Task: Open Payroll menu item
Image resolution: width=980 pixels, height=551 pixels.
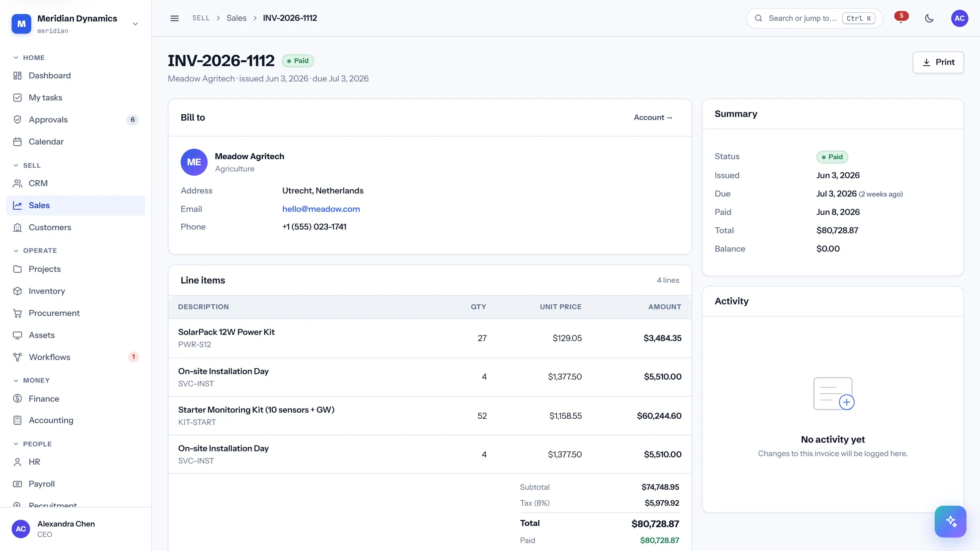Action: [76, 484]
